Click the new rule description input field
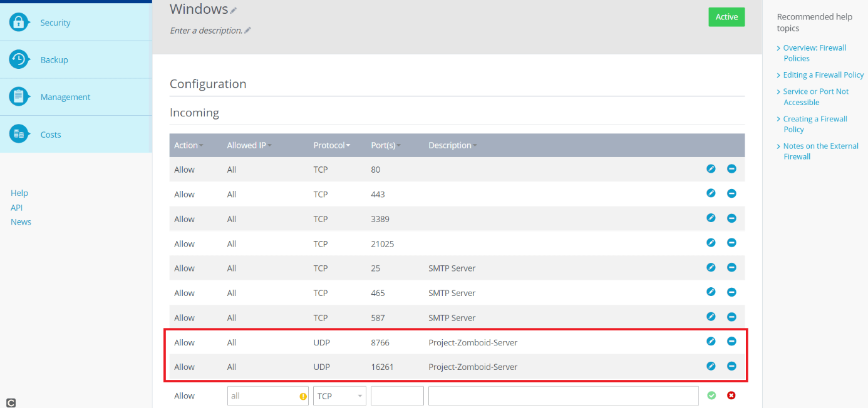868x408 pixels. (x=564, y=396)
